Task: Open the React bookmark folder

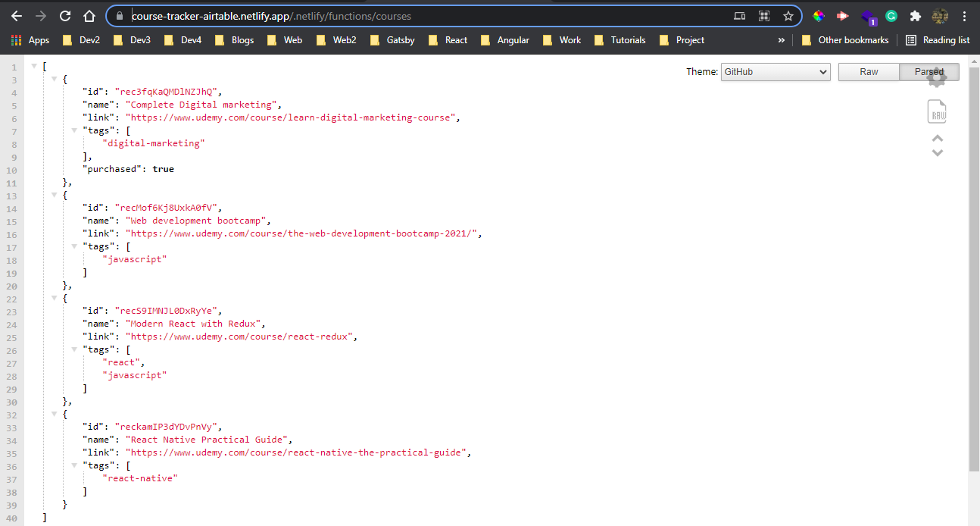Action: click(x=448, y=40)
